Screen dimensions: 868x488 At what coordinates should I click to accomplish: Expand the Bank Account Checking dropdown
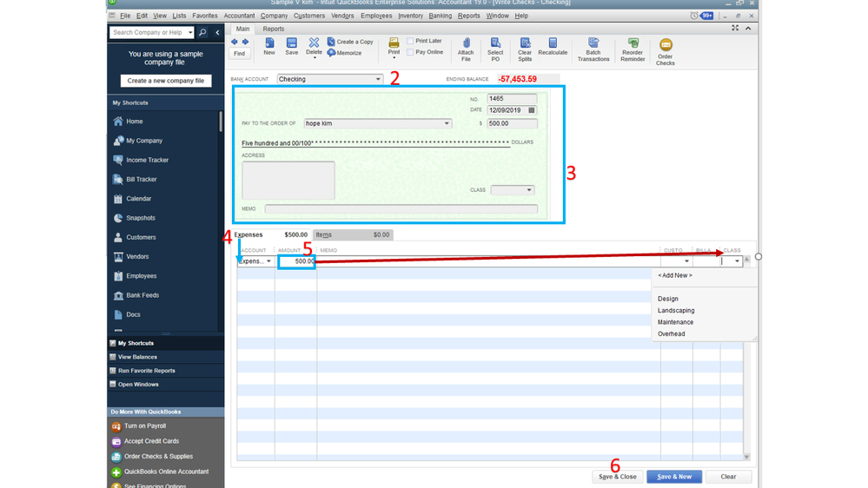[x=378, y=79]
